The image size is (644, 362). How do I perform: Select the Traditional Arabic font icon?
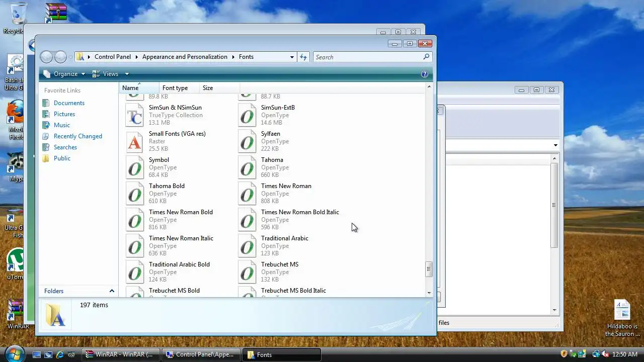coord(247,246)
